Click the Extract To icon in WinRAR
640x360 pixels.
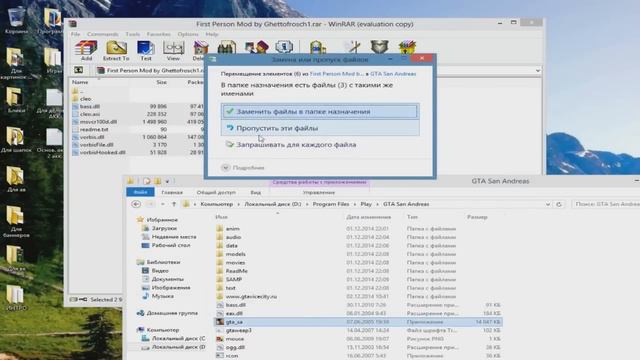tap(116, 51)
